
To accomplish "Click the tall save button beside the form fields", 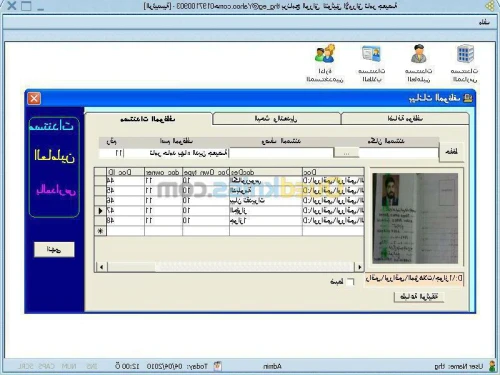I will 452,152.
